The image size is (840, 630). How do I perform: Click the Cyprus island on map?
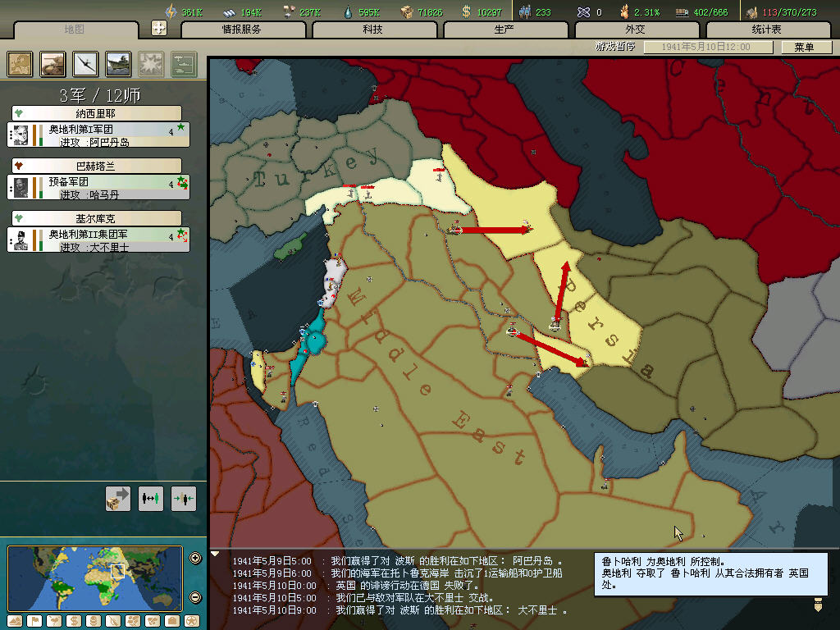pos(291,248)
